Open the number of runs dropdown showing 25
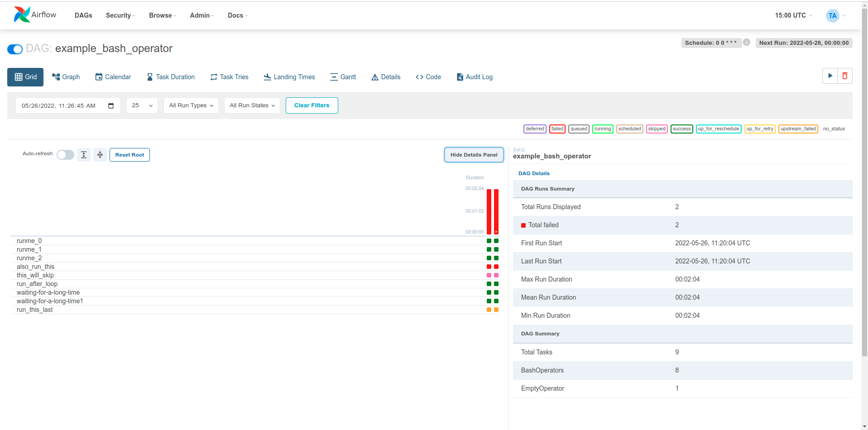868x430 pixels. tap(142, 105)
